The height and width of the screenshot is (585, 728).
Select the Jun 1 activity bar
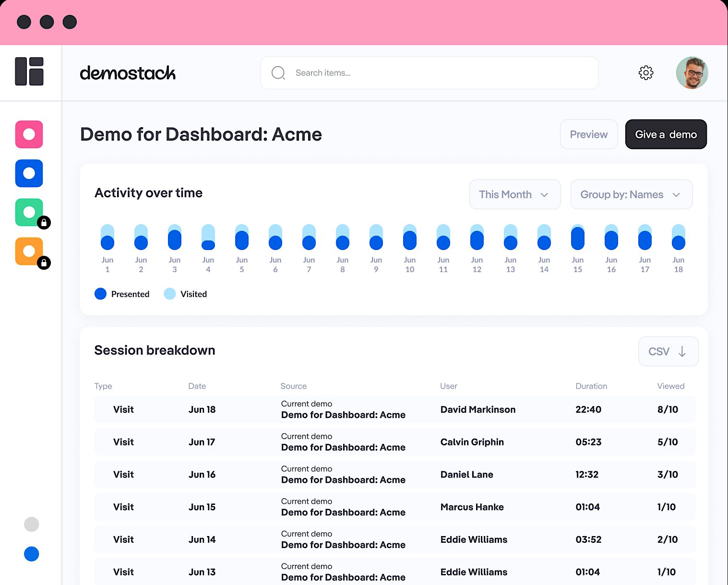pos(107,237)
